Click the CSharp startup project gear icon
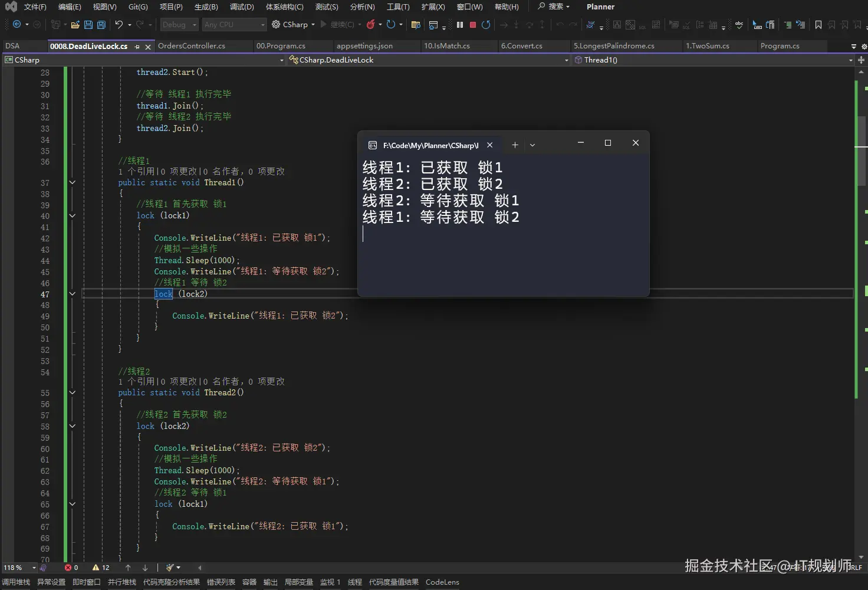Viewport: 868px width, 590px height. pyautogui.click(x=276, y=24)
